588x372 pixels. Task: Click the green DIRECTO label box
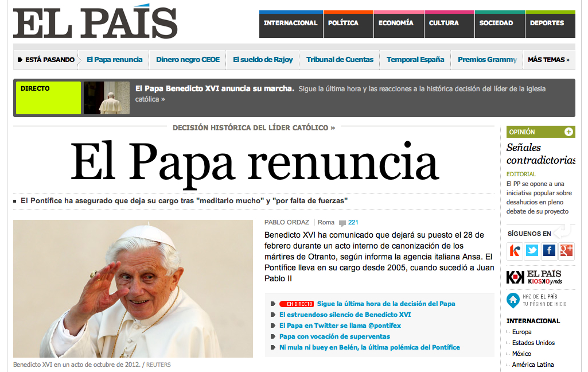pos(48,98)
